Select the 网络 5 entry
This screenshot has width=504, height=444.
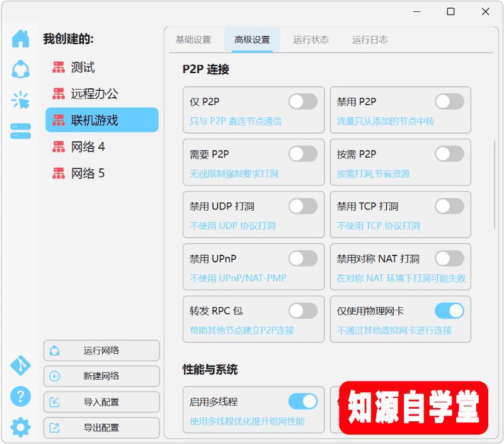[102, 173]
